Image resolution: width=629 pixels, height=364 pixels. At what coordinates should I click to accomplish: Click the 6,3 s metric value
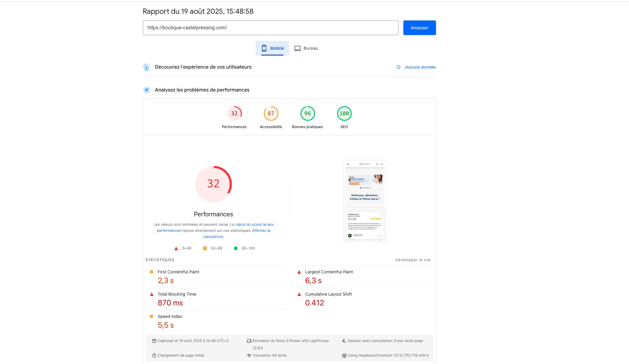coord(313,281)
